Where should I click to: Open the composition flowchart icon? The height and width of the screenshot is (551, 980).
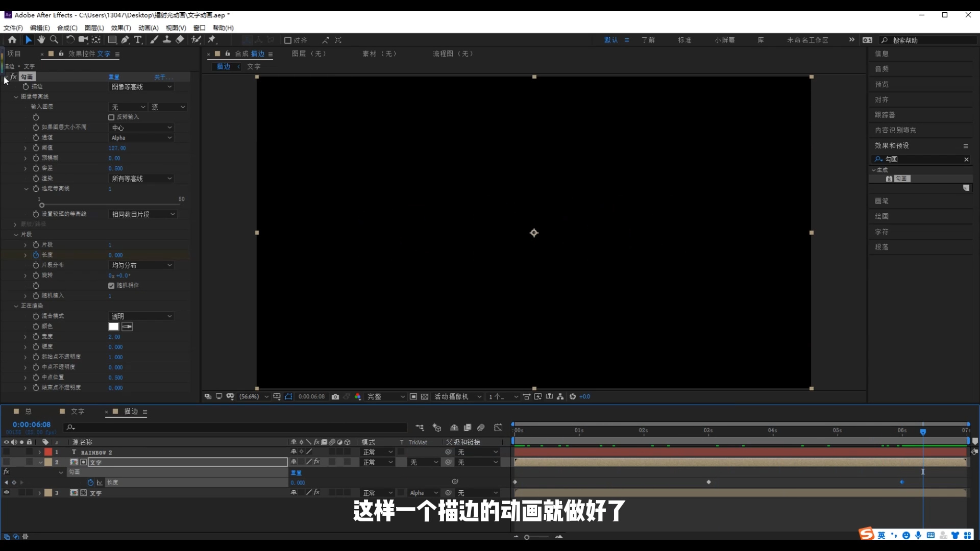(560, 396)
